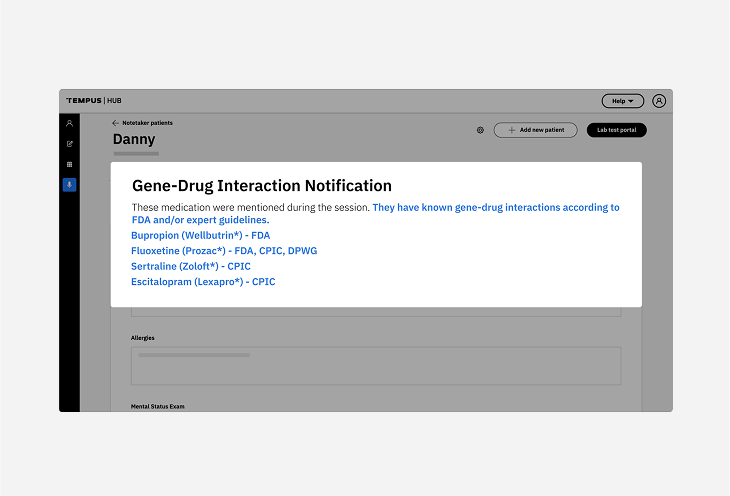Select Gene-Drug Interaction Notification title
The image size is (730, 496).
262,186
